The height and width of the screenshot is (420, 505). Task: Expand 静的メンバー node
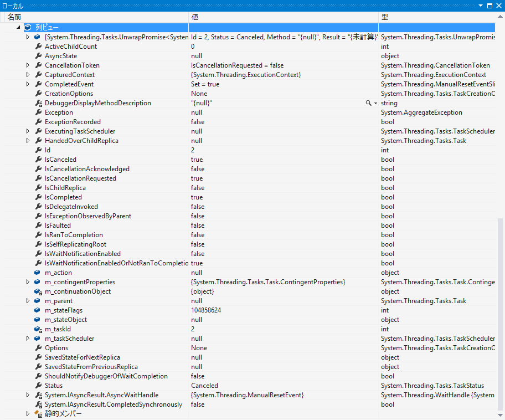coord(28,413)
